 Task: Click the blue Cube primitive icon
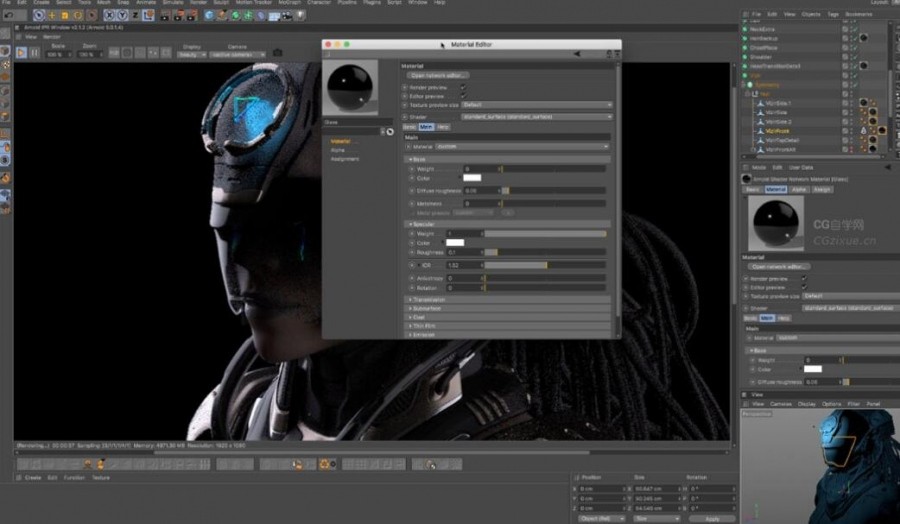pyautogui.click(x=210, y=15)
